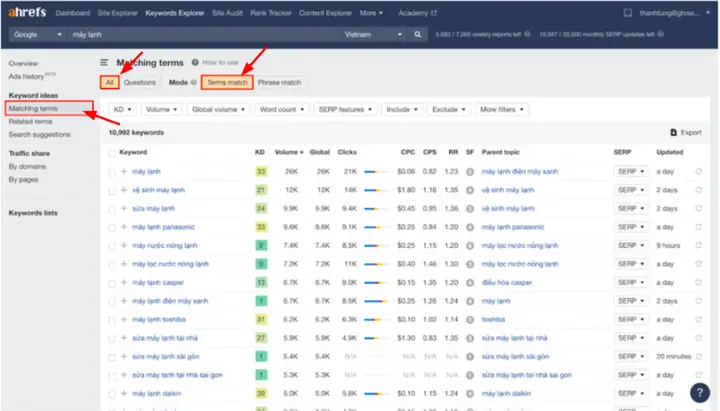Click the keyword search input field

pyautogui.click(x=204, y=34)
